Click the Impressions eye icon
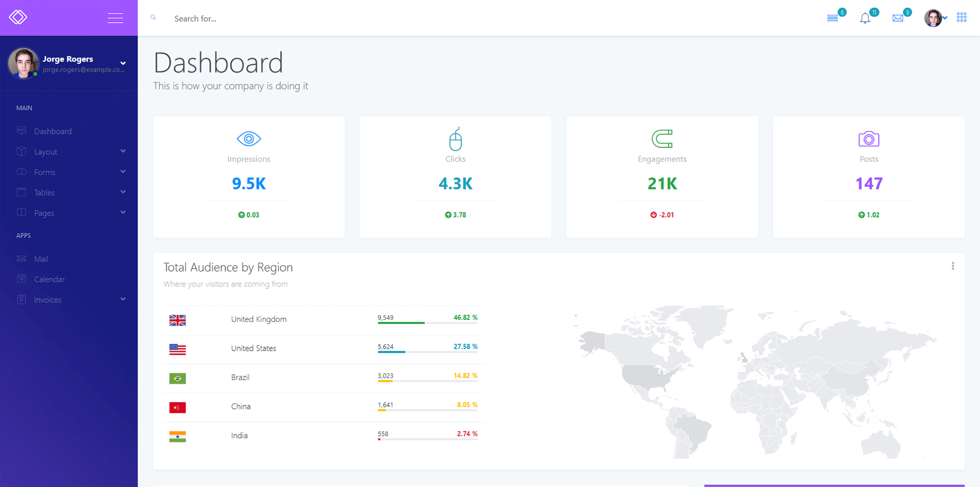Viewport: 980px width, 487px height. [248, 139]
